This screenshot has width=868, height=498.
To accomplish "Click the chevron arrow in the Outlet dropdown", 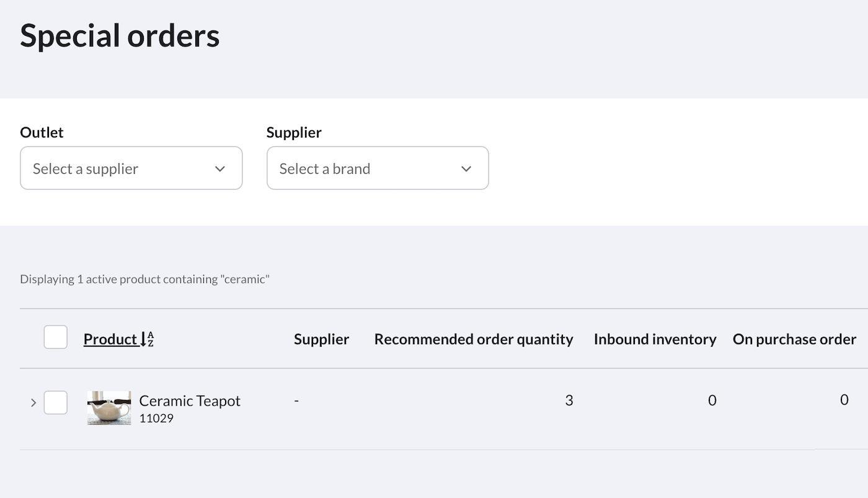I will (219, 169).
